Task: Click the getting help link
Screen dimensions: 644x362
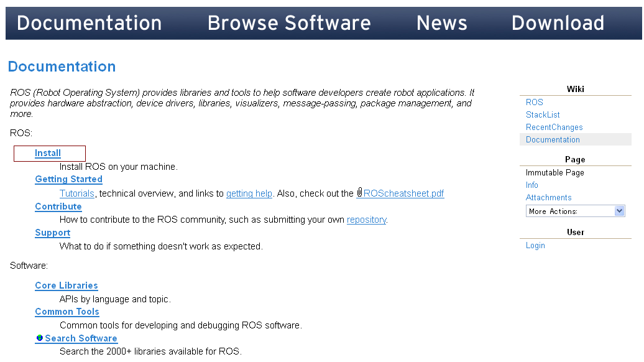Action: coord(249,193)
